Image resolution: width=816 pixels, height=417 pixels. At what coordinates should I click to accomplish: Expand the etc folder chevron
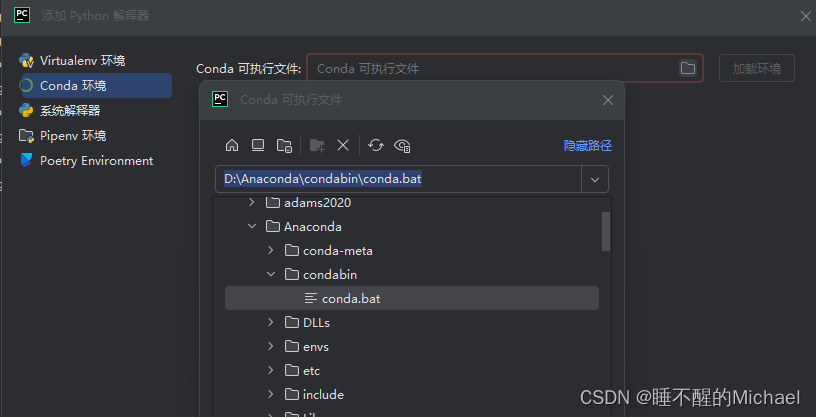[271, 370]
